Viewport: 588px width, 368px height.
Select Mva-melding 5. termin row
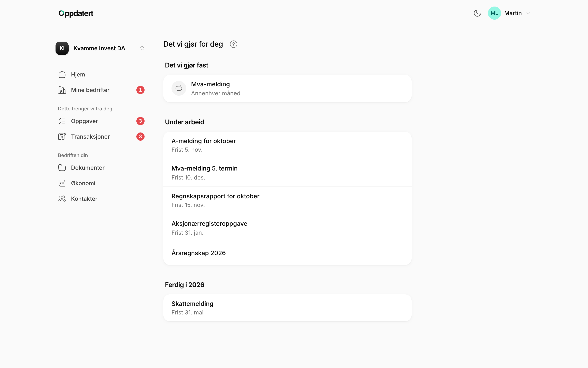287,173
